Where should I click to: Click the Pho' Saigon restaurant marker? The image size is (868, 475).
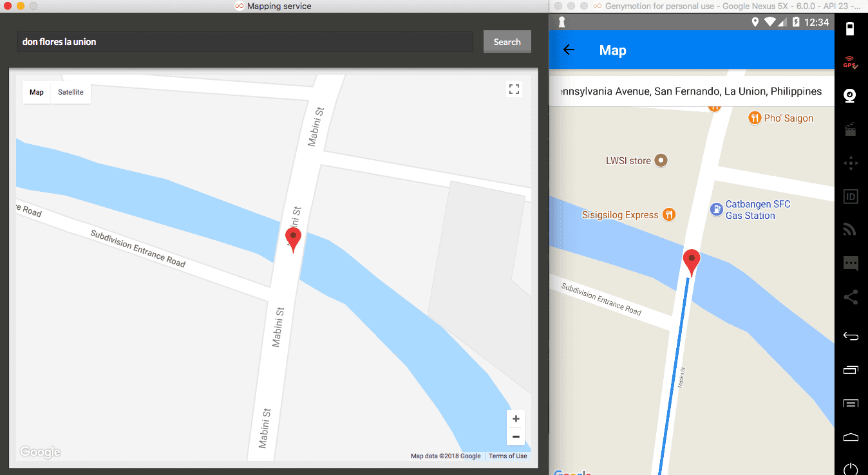pos(754,118)
